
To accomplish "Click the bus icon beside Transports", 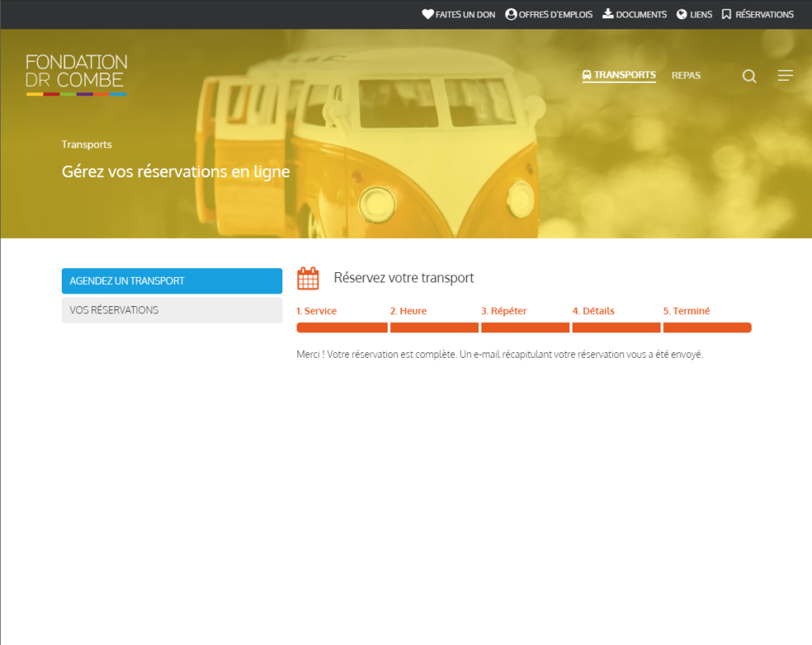I will click(x=587, y=75).
